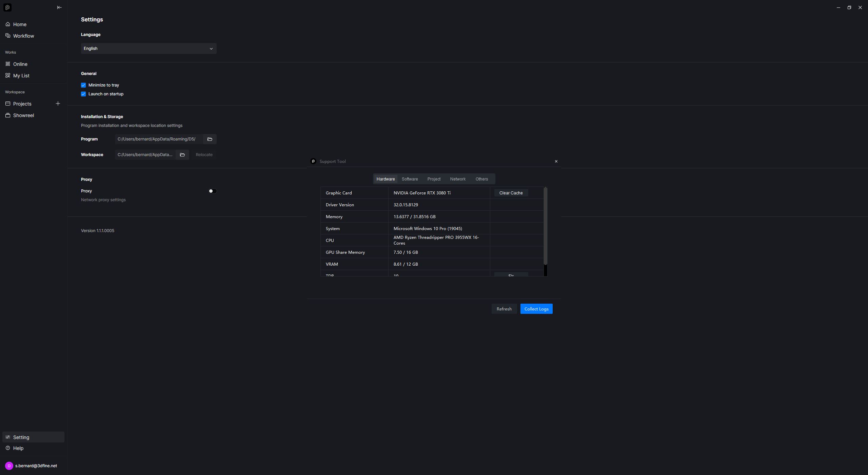Viewport: 868px width, 475px height.
Task: Click the Refresh button
Action: coord(504,309)
